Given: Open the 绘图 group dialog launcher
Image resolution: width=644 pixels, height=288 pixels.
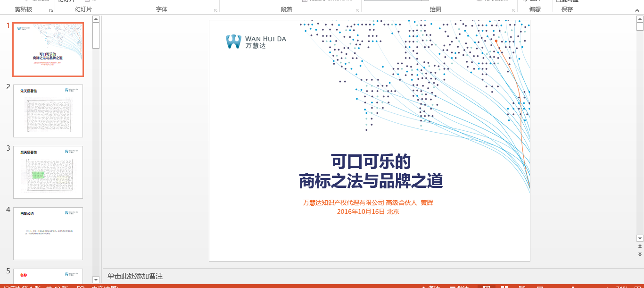Looking at the screenshot, I should (514, 10).
